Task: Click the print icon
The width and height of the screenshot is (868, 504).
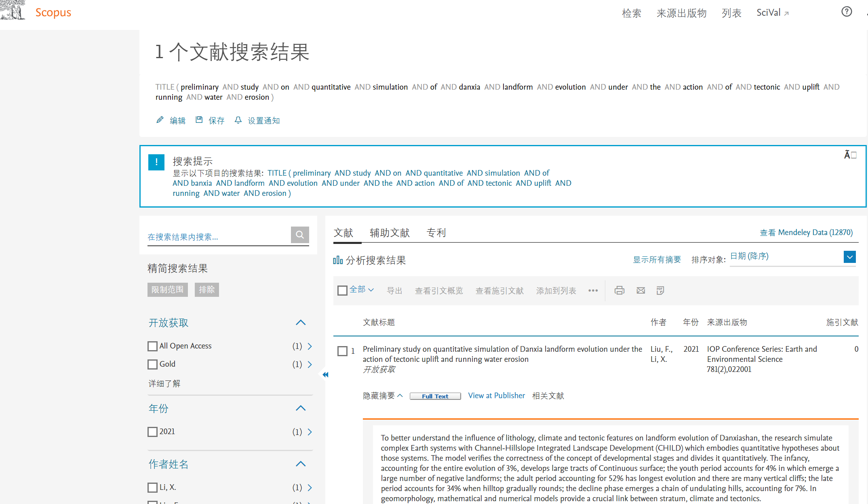Action: coord(619,290)
